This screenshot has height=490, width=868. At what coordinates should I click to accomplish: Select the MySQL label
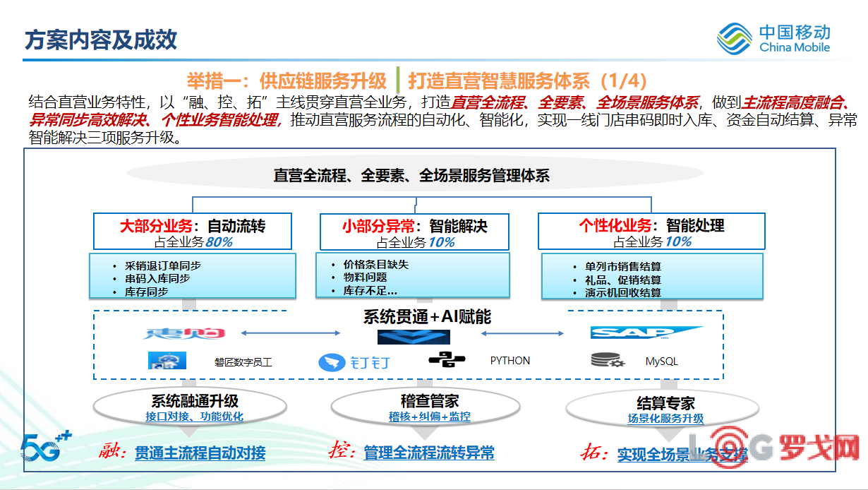[x=662, y=361]
